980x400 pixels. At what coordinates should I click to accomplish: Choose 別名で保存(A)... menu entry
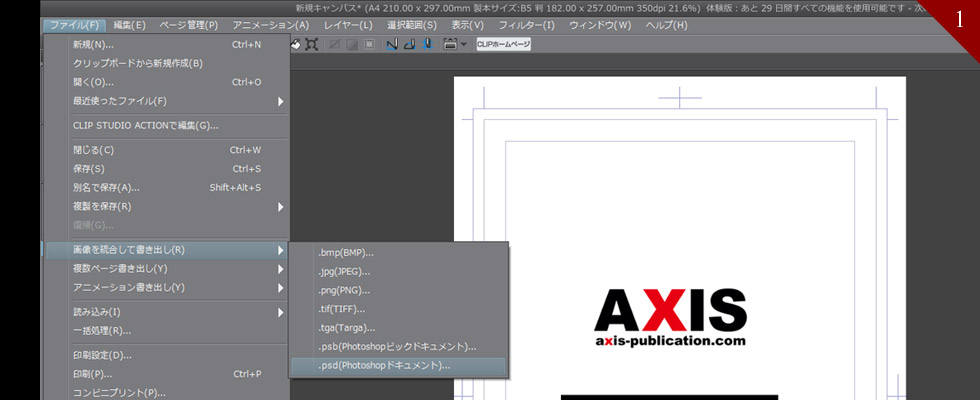167,188
